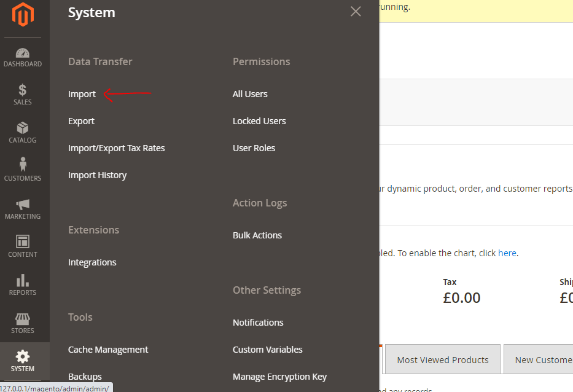Open Import/Export Tax Rates
This screenshot has height=392, width=573.
click(116, 148)
